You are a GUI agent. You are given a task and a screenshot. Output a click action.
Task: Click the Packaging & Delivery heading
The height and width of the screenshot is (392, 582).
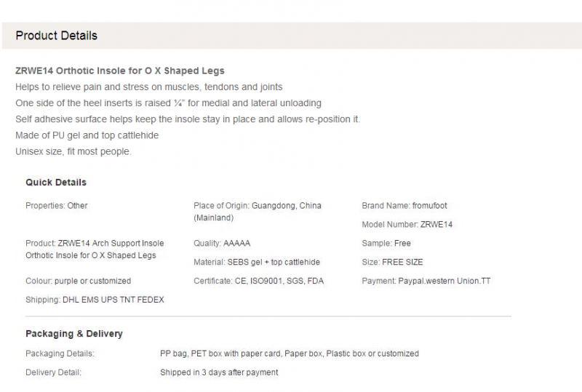tap(74, 333)
